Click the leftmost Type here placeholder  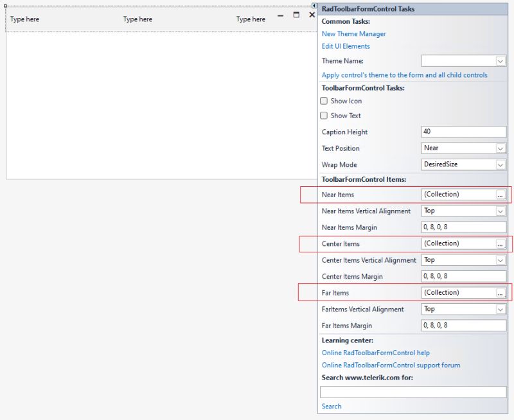tap(24, 19)
